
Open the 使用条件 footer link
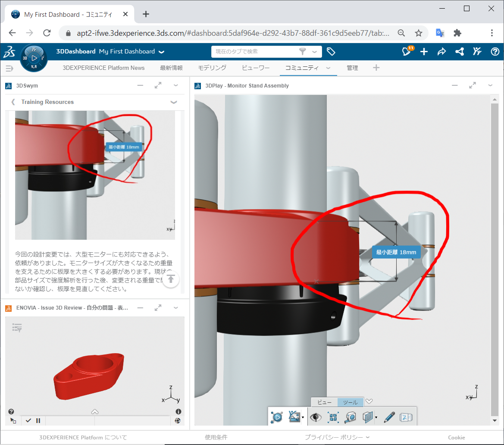point(216,437)
